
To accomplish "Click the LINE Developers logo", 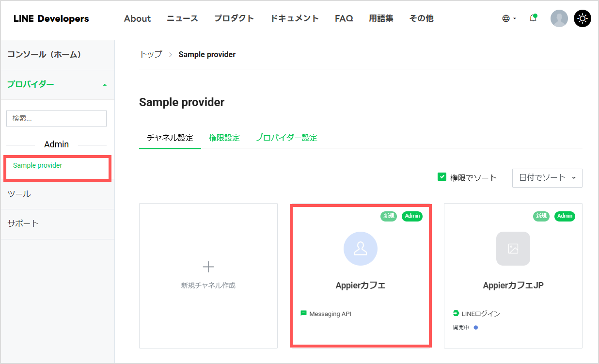I will (x=51, y=19).
